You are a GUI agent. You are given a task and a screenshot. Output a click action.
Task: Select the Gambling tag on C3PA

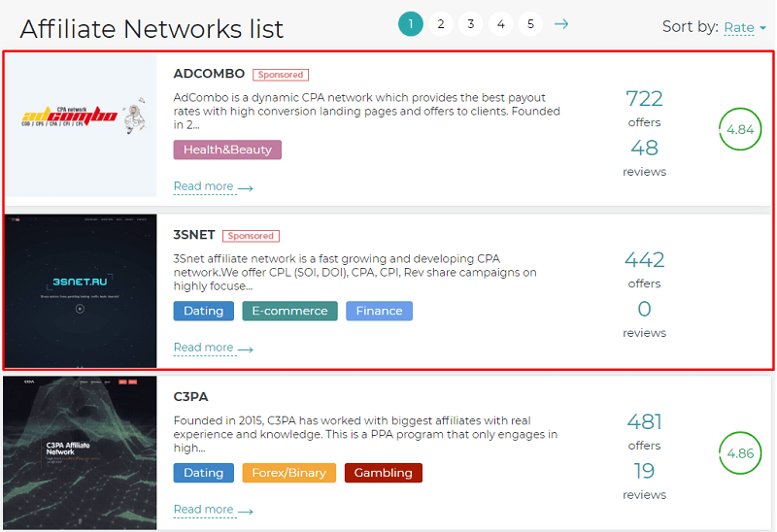(x=383, y=473)
